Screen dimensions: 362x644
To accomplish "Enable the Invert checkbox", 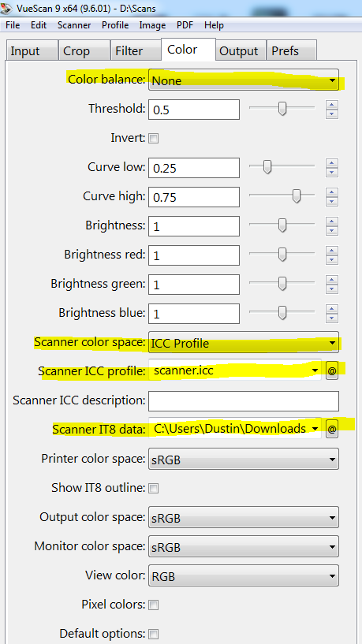I will click(153, 139).
